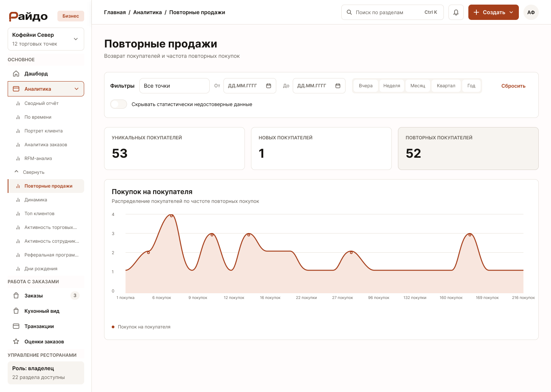Viewport: 551px width, 392px height.
Task: Click the Аналитика section icon
Action: (x=16, y=89)
